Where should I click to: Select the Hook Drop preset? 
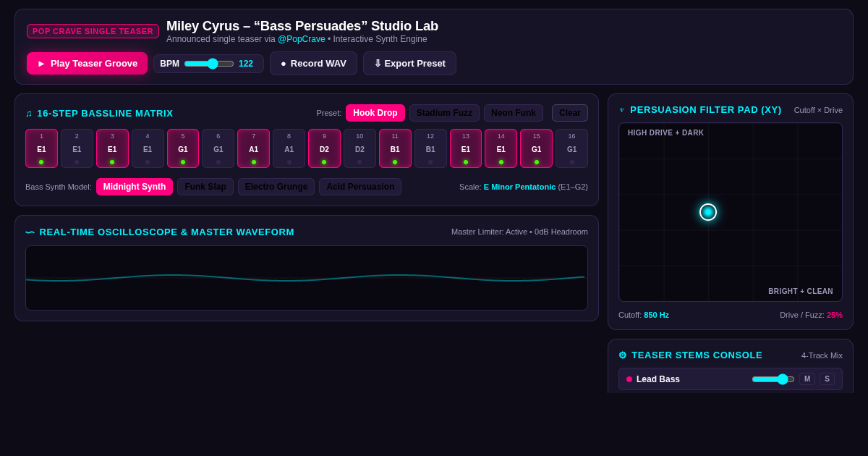(375, 113)
